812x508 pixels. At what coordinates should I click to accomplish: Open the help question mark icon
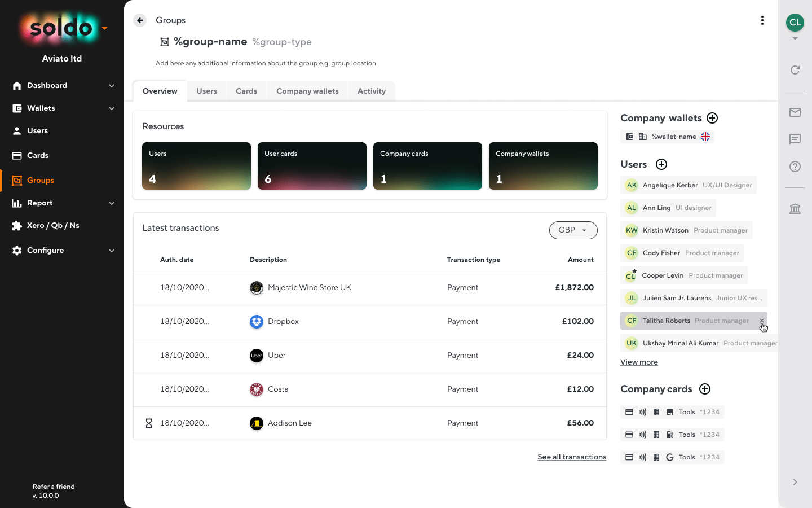pyautogui.click(x=795, y=167)
